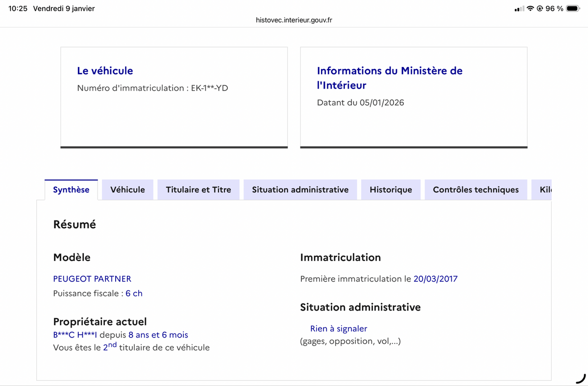
Task: Click the masked owner name B***C H***I
Action: [75, 335]
